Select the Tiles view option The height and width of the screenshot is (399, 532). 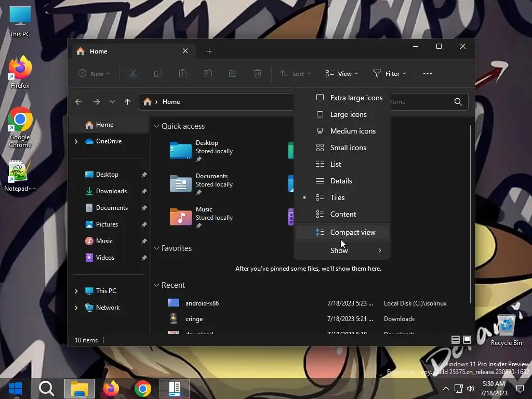[342, 197]
